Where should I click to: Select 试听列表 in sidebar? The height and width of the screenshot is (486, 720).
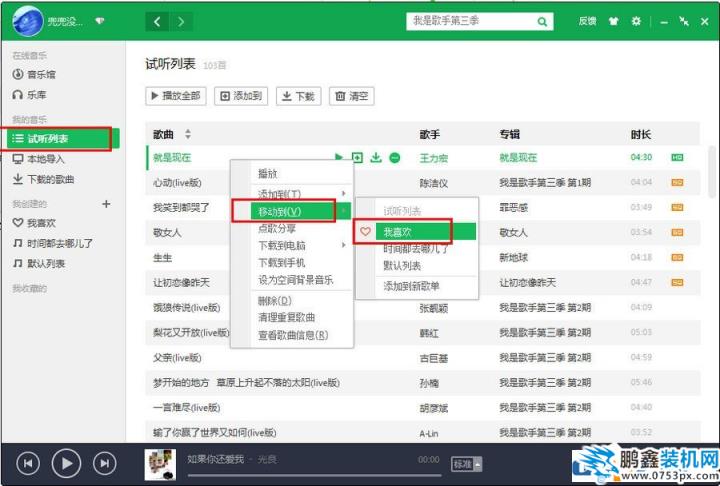pyautogui.click(x=61, y=139)
